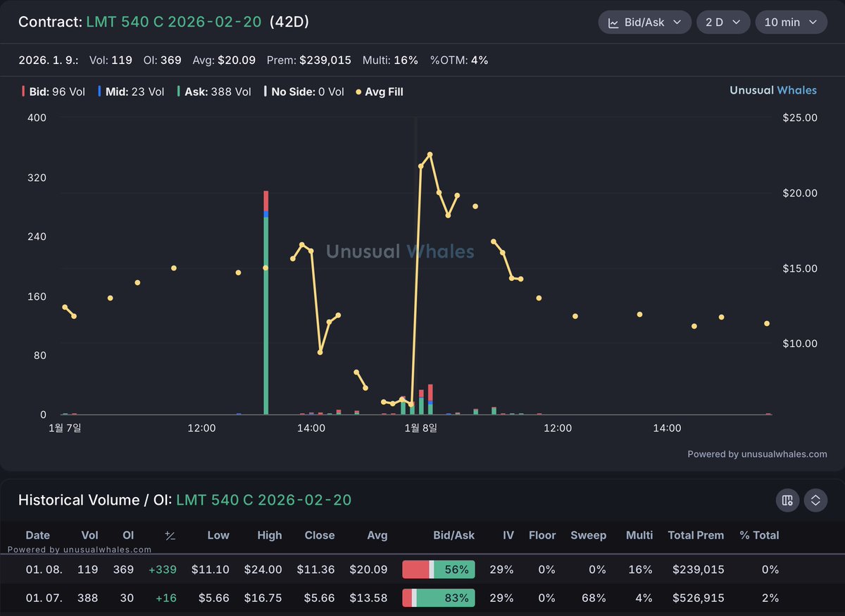Sort table by High column header
Image resolution: width=845 pixels, height=616 pixels.
click(x=270, y=535)
